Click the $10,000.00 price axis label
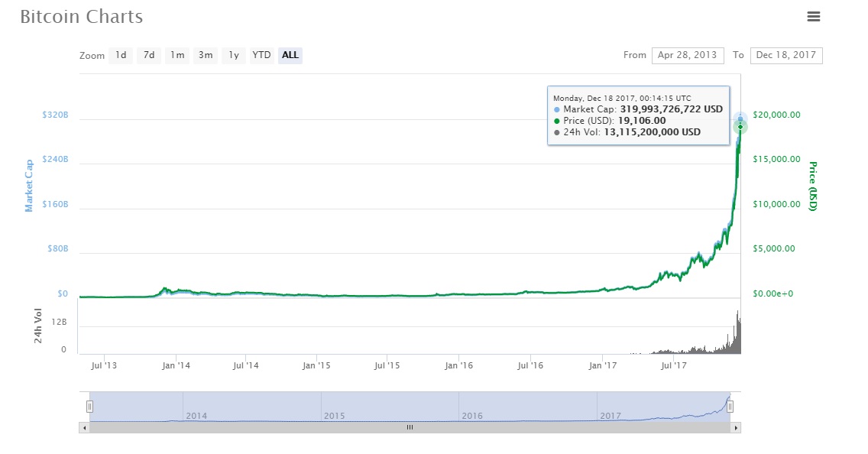Viewport: 868px width, 454px height. [x=776, y=204]
